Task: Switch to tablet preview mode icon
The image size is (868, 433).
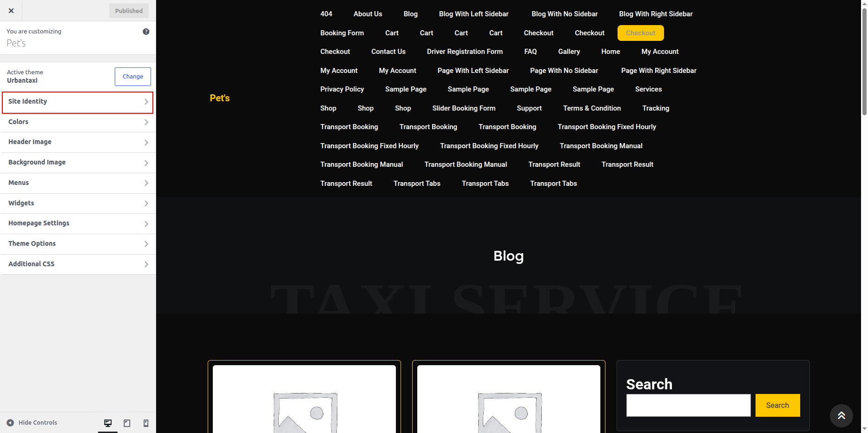Action: click(127, 423)
